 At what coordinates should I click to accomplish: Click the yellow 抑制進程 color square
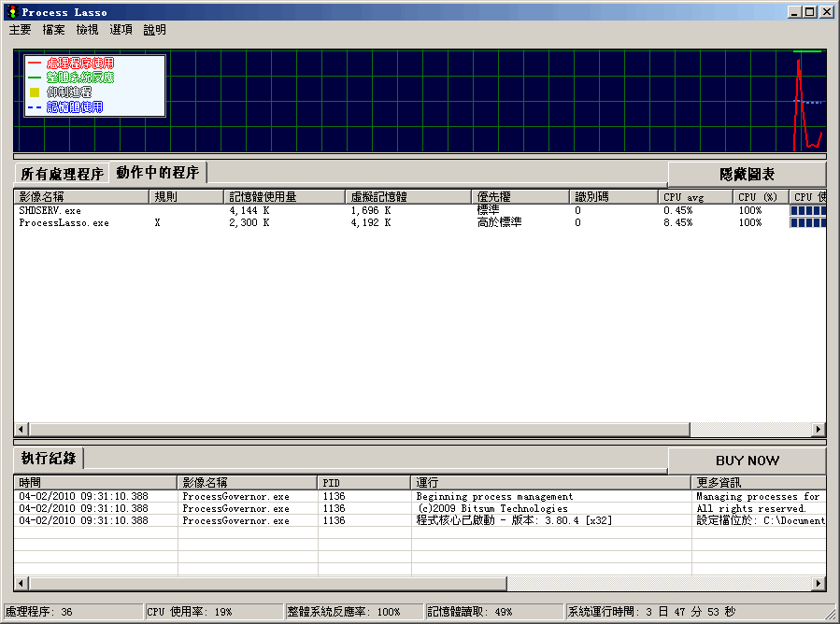(36, 90)
